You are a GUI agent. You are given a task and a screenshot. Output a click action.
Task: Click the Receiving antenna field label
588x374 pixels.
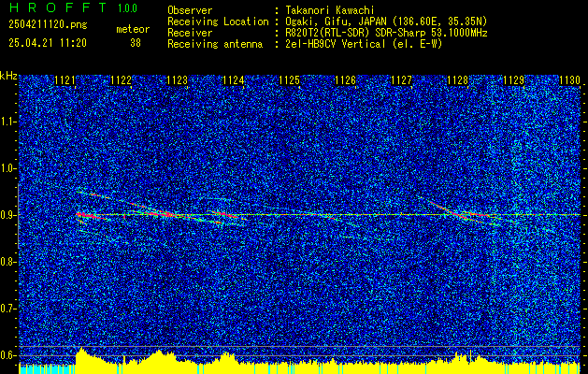[215, 44]
